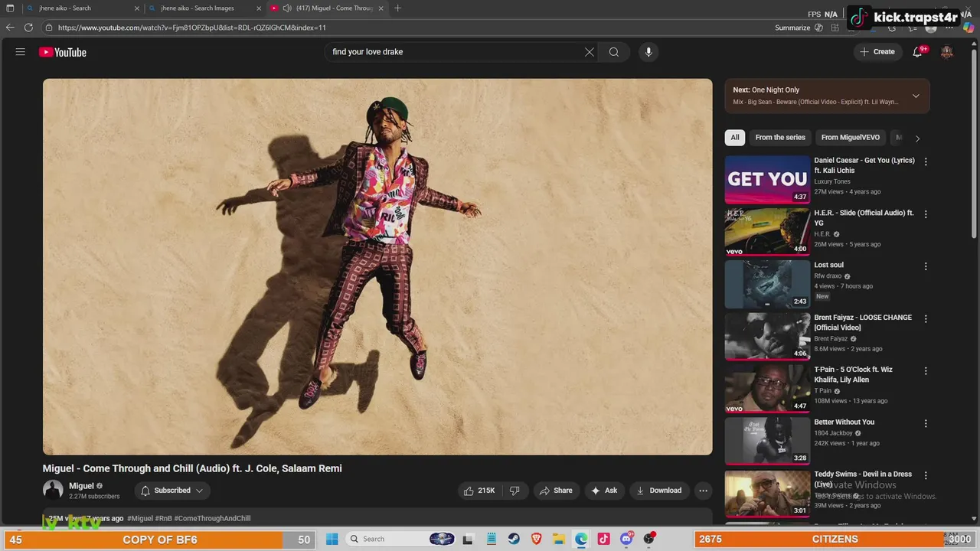The height and width of the screenshot is (551, 980).
Task: Open the Windows Start menu
Action: (x=332, y=539)
